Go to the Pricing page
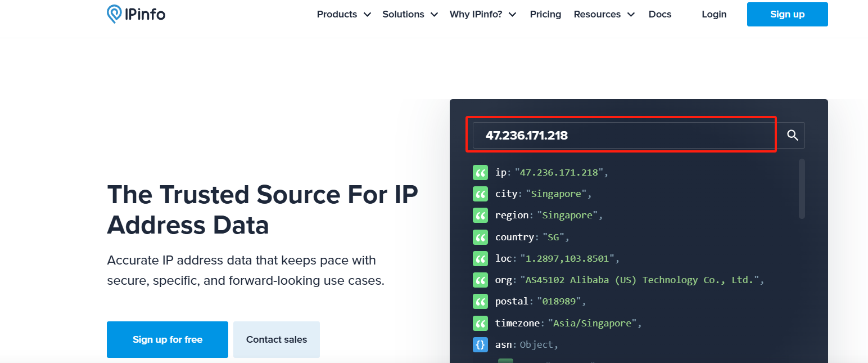The image size is (868, 363). (545, 15)
